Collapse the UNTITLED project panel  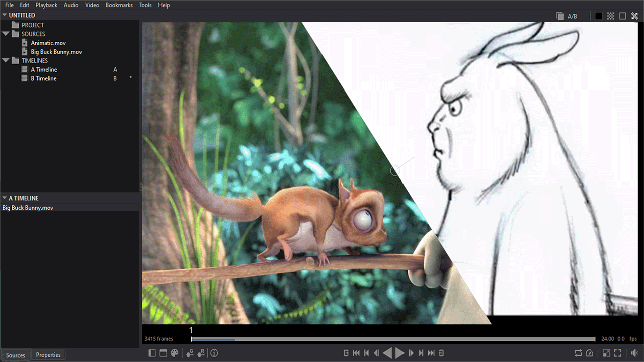(x=5, y=15)
